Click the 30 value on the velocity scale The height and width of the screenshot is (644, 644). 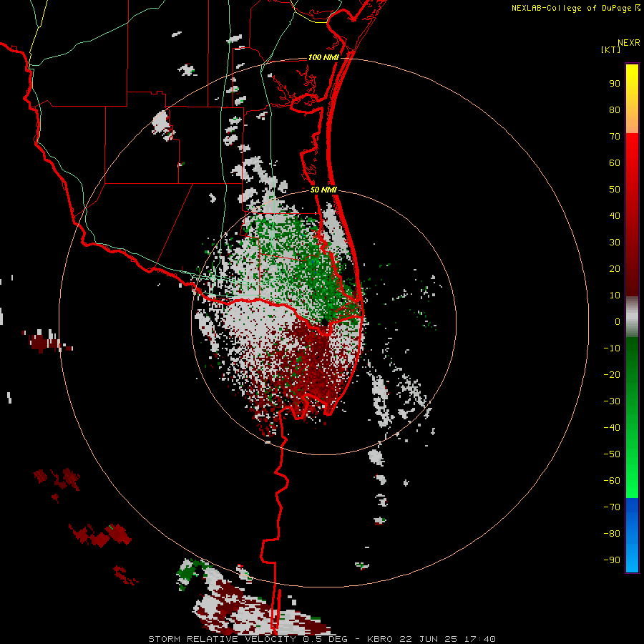click(x=615, y=243)
